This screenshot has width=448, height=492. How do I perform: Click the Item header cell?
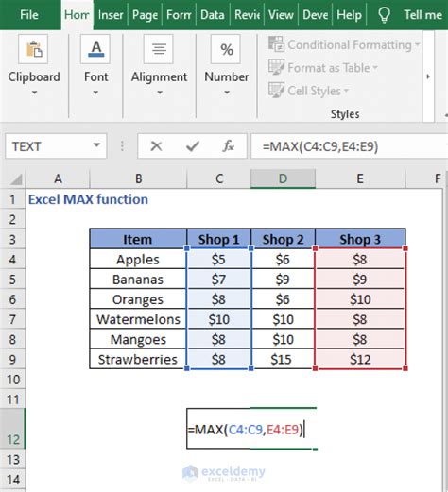tap(138, 239)
